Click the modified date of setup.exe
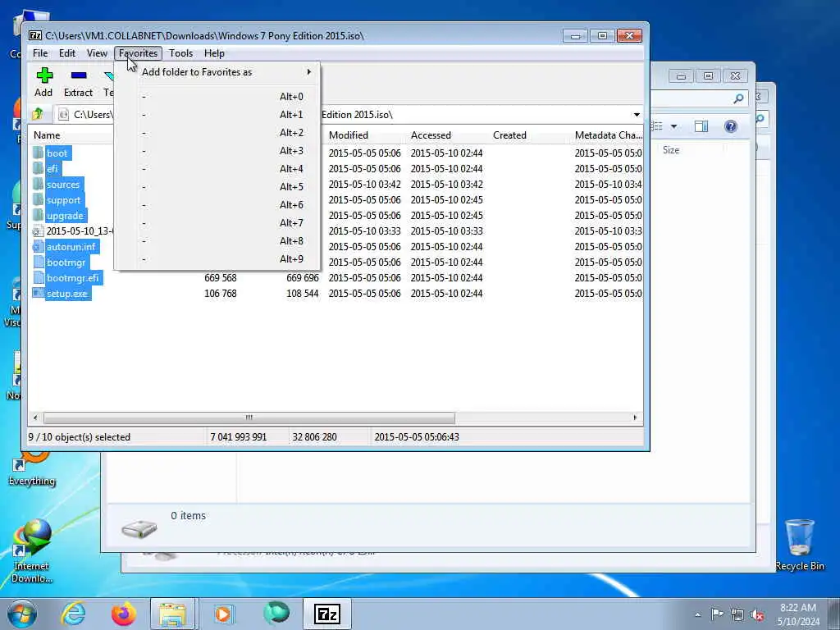The image size is (840, 630). pyautogui.click(x=364, y=294)
